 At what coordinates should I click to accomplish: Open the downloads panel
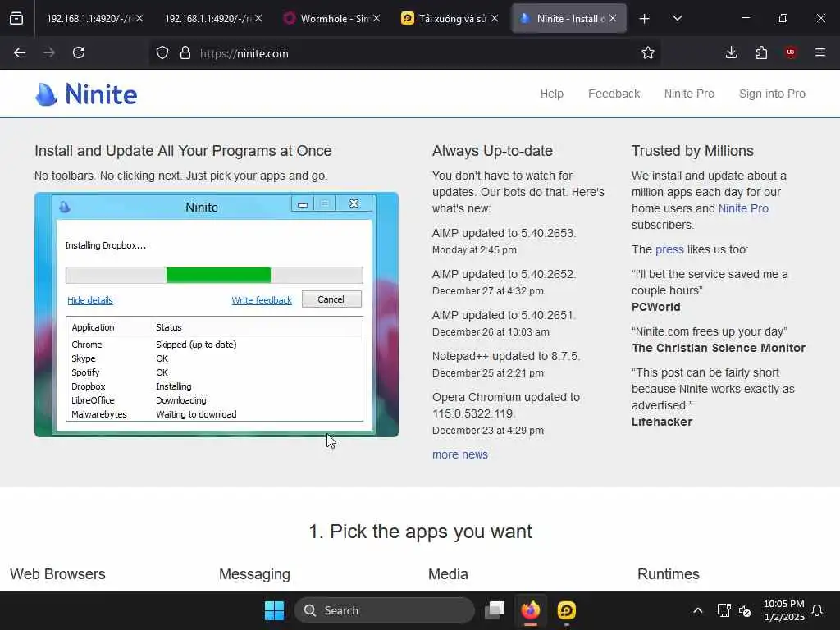click(731, 53)
